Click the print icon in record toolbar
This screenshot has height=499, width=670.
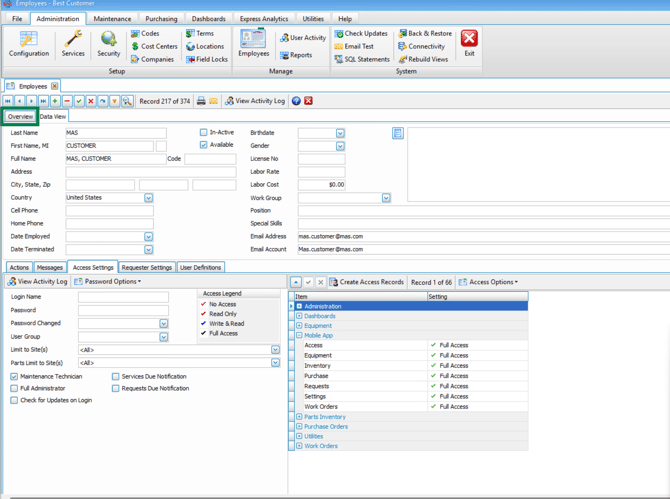(201, 101)
